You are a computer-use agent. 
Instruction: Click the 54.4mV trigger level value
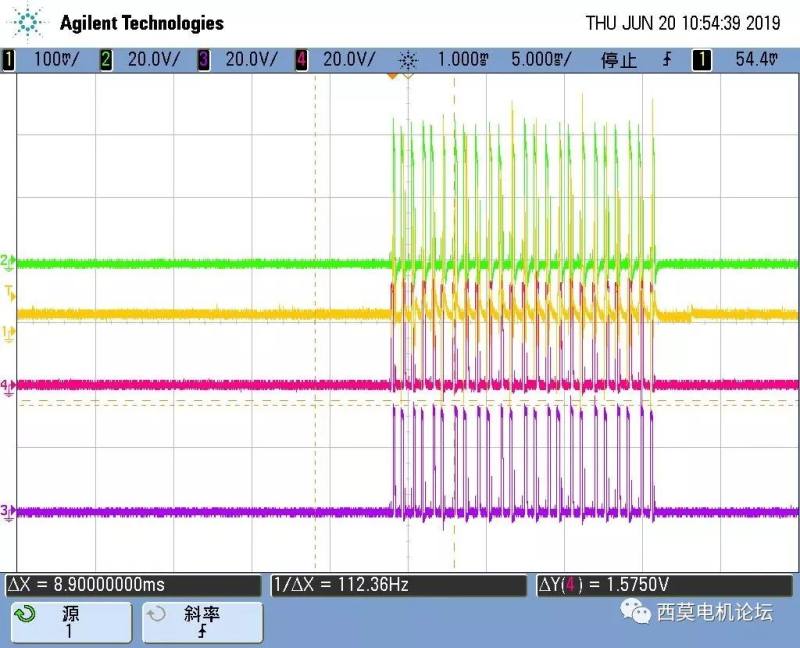click(x=756, y=60)
